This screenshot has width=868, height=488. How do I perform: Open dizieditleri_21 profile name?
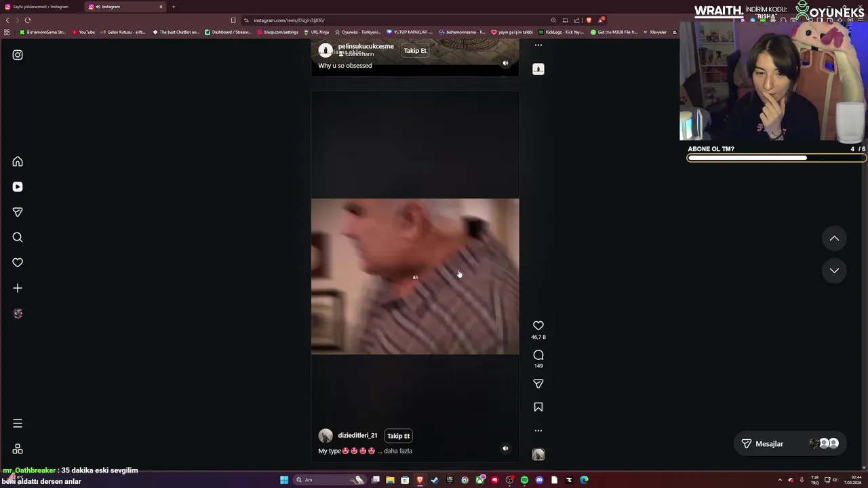[x=357, y=436]
